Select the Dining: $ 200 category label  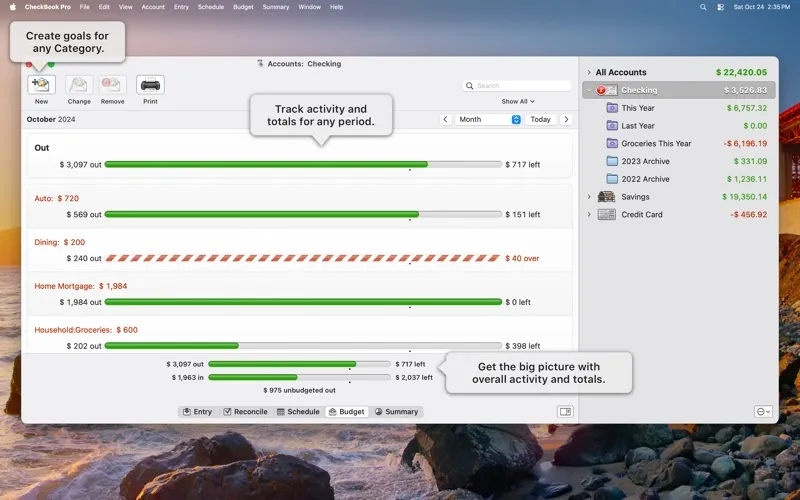point(60,242)
